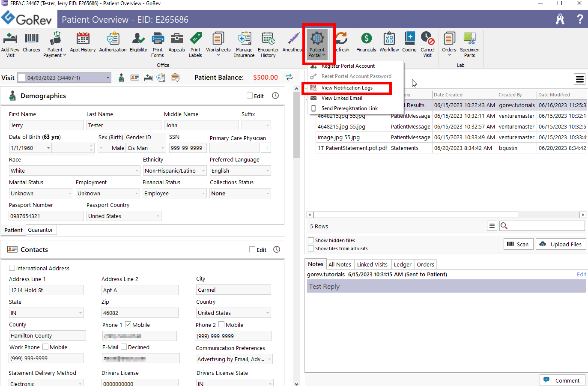Open the Authorization tool

[x=113, y=42]
